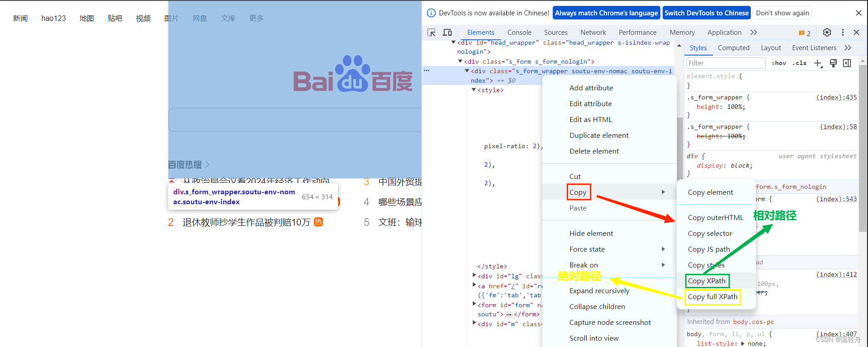This screenshot has height=347, width=868.
Task: Toggle device toolbar icon in DevTools
Action: pos(447,33)
